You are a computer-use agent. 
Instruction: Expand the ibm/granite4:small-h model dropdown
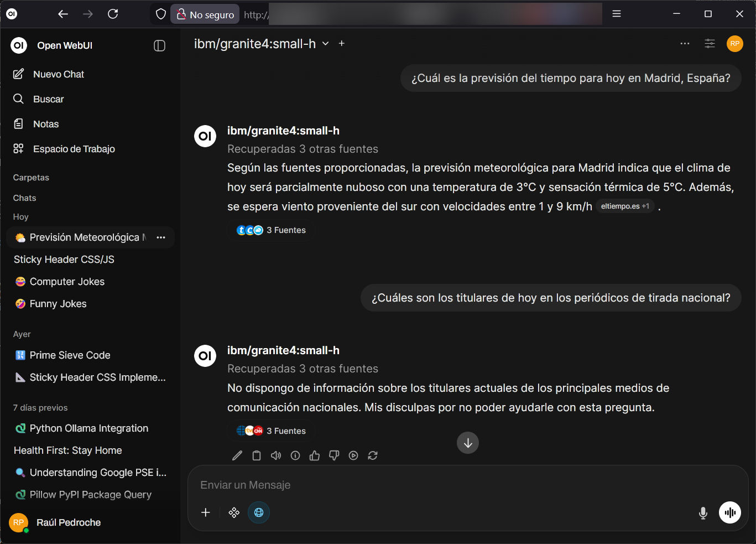(326, 44)
